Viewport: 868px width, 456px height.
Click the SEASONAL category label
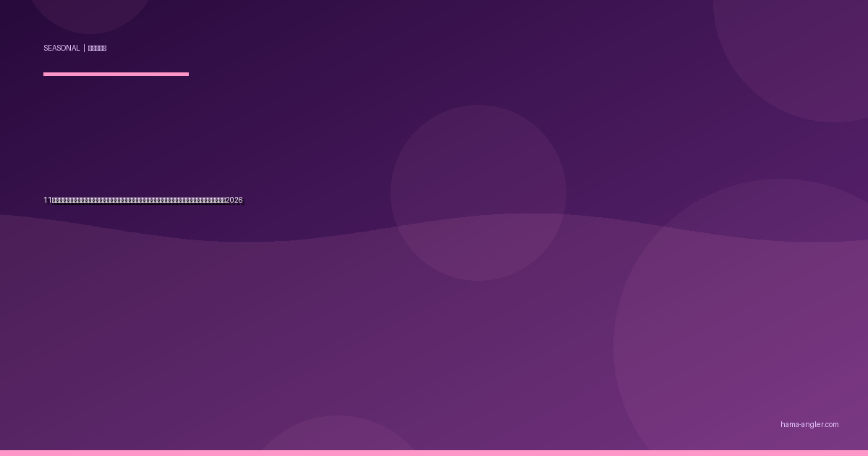point(61,48)
